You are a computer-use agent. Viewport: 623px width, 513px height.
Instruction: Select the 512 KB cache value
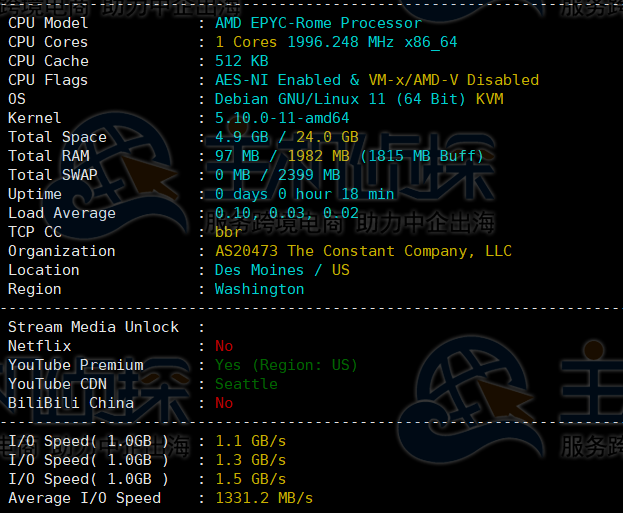pos(241,61)
